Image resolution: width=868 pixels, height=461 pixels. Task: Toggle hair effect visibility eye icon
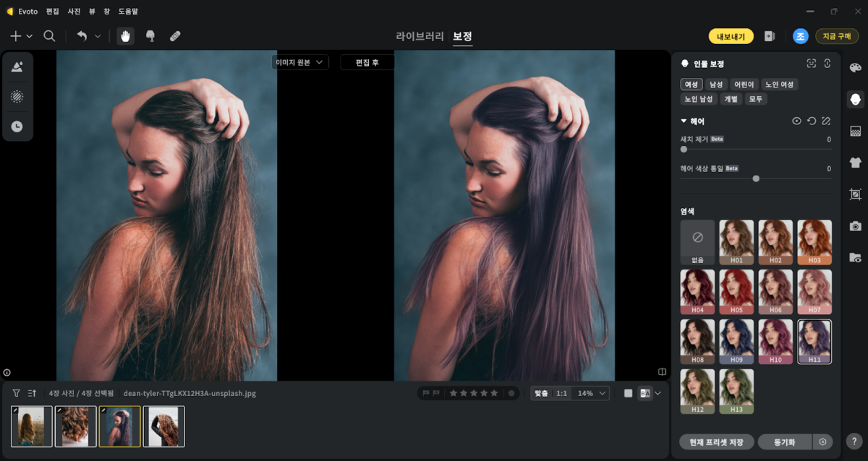point(796,121)
